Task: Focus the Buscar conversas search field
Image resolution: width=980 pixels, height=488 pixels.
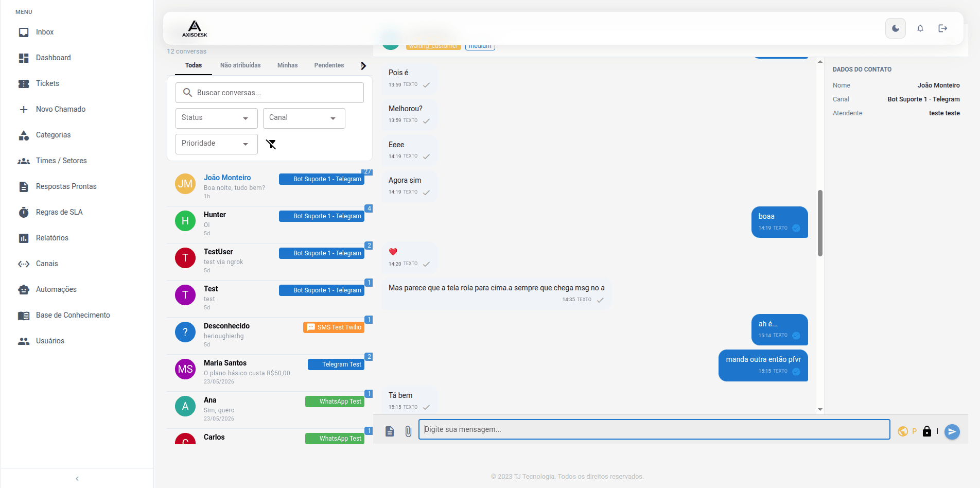Action: coord(270,93)
